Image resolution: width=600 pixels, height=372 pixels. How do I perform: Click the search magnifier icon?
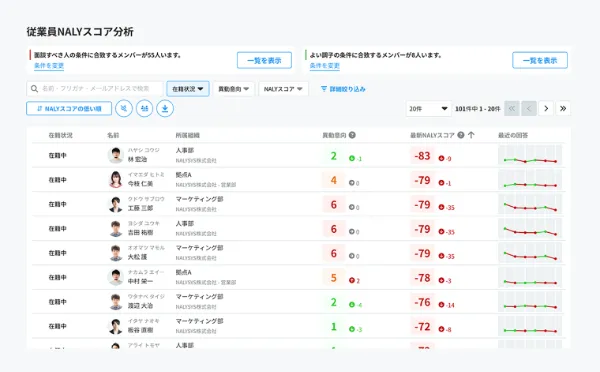pyautogui.click(x=34, y=89)
